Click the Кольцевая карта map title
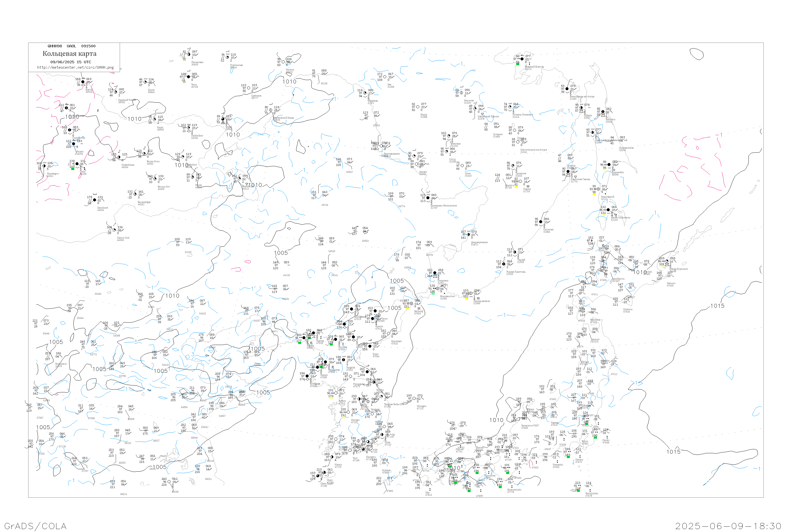The height and width of the screenshot is (532, 798). tap(69, 54)
